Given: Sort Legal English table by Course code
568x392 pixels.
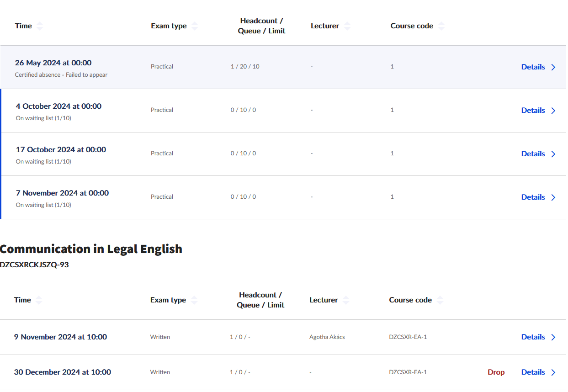Looking at the screenshot, I should (440, 300).
